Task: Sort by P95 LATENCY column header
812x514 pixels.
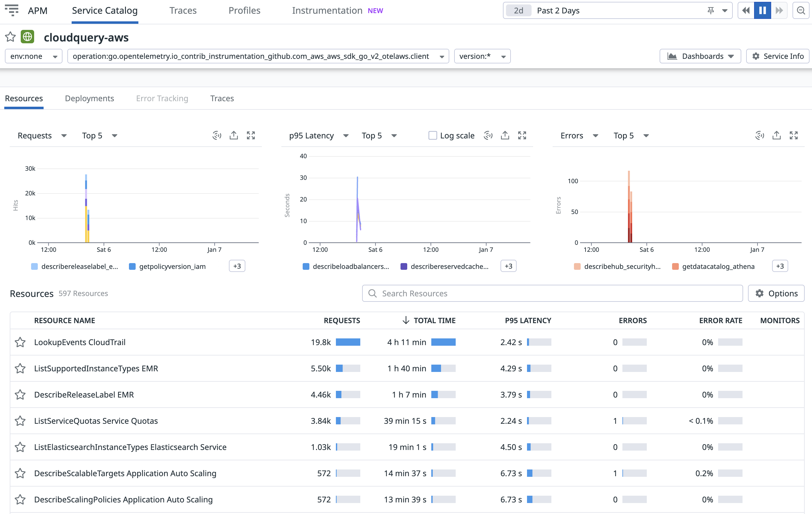Action: (528, 320)
